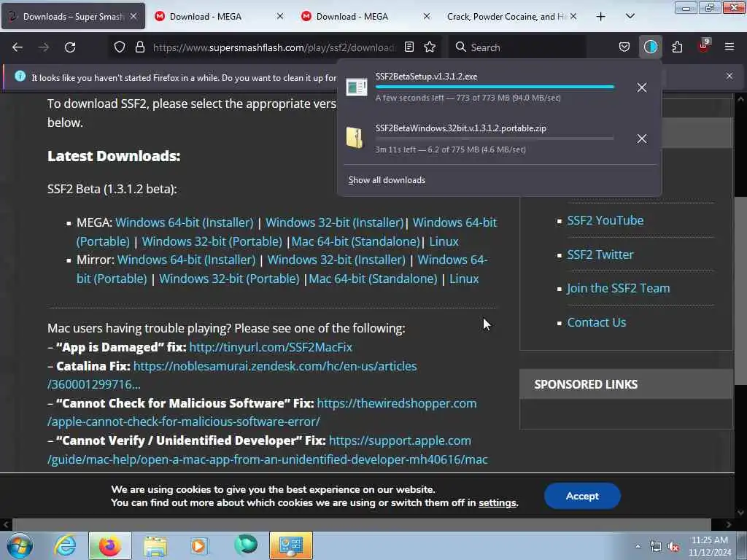Launch Internet Explorer from the taskbar
Viewport: 747px width, 560px height.
[65, 545]
